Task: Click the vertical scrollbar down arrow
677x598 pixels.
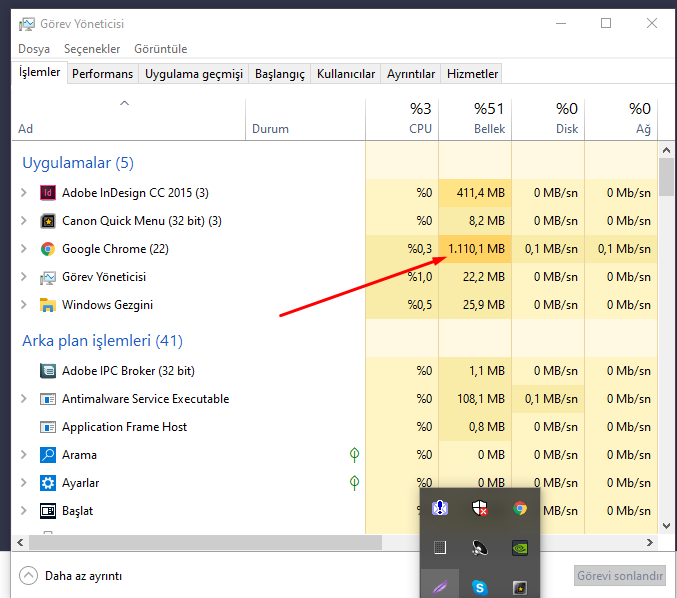Action: coord(666,526)
